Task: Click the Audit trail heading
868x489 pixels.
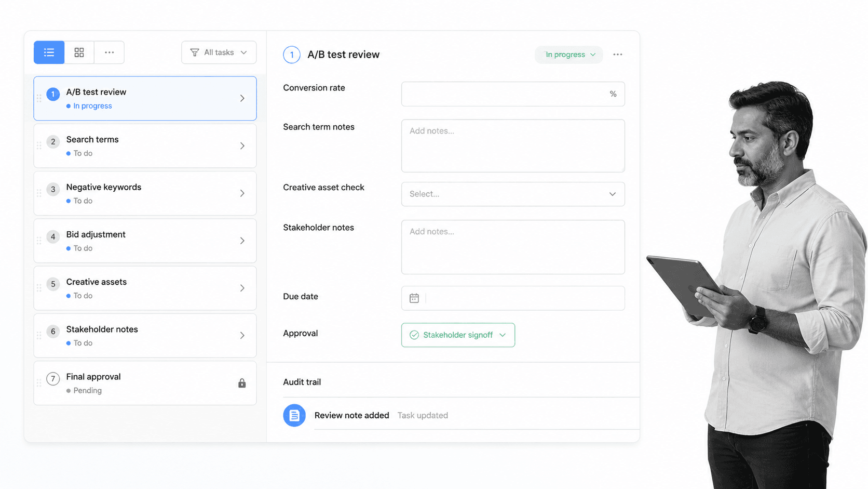Action: 302,382
